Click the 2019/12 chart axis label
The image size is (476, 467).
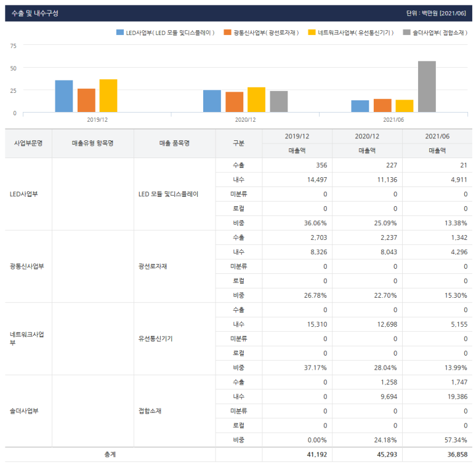click(x=97, y=120)
